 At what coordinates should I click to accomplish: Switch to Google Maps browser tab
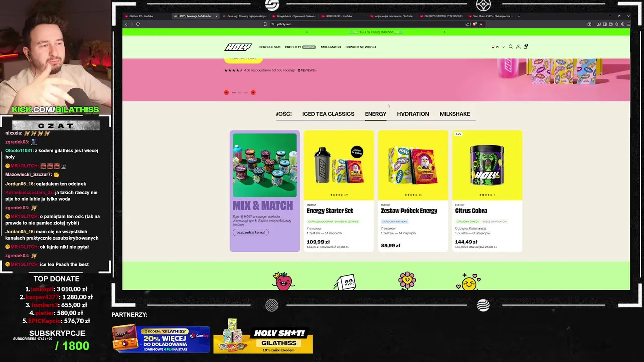click(x=295, y=16)
